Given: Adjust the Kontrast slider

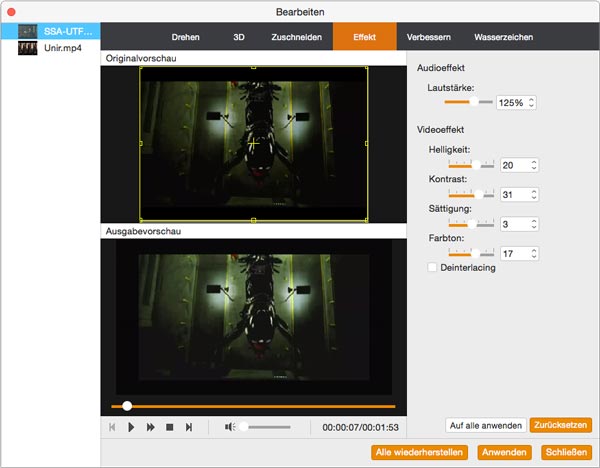Looking at the screenshot, I should 471,195.
